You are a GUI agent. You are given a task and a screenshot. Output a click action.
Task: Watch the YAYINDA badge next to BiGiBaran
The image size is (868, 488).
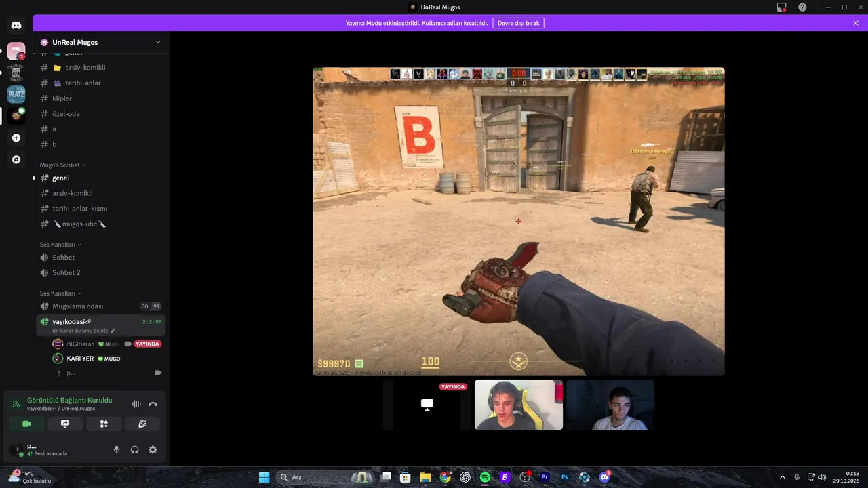pyautogui.click(x=147, y=344)
